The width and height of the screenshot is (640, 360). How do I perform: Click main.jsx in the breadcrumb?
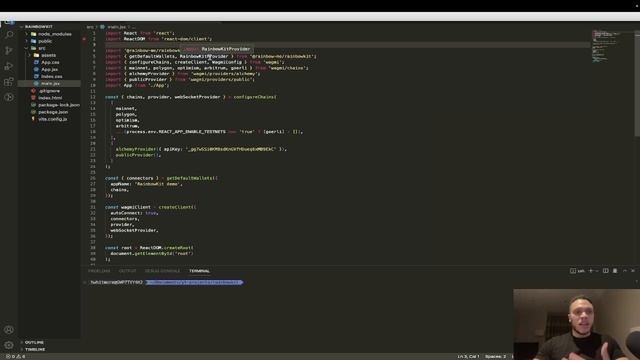pos(116,27)
